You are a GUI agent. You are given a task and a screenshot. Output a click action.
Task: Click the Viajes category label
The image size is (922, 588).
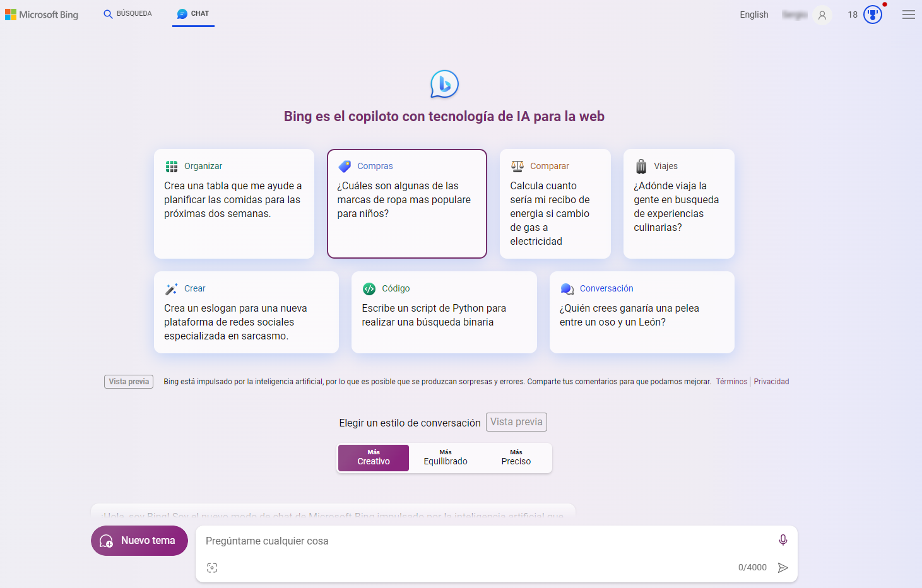(x=666, y=166)
